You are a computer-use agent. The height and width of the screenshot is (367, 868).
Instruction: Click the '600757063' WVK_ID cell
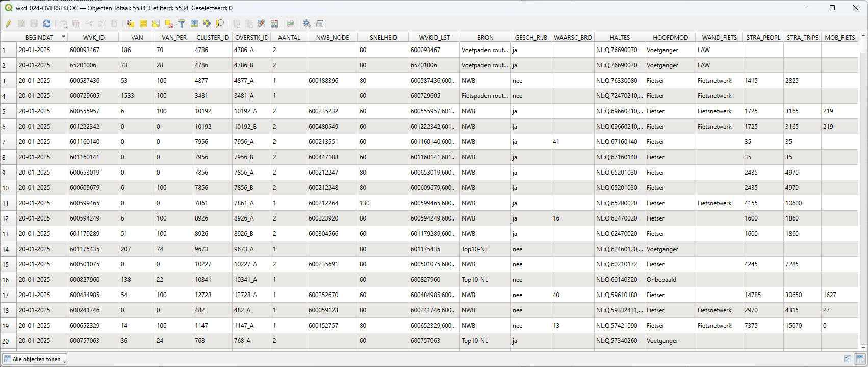coord(93,341)
